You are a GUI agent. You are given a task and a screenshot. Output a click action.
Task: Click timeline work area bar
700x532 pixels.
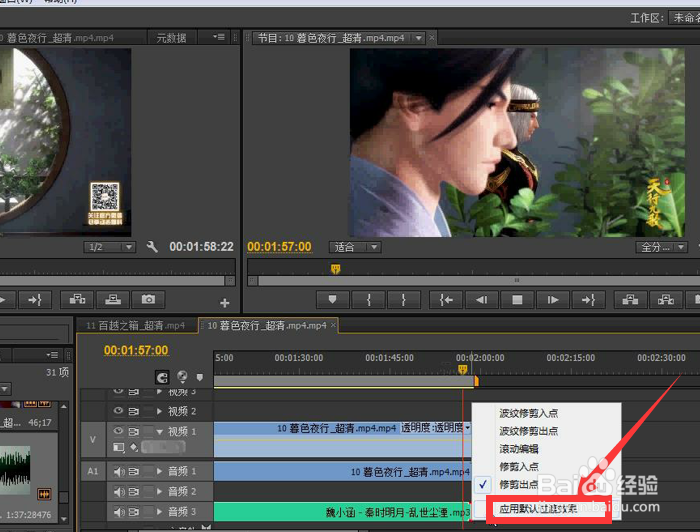(x=344, y=381)
